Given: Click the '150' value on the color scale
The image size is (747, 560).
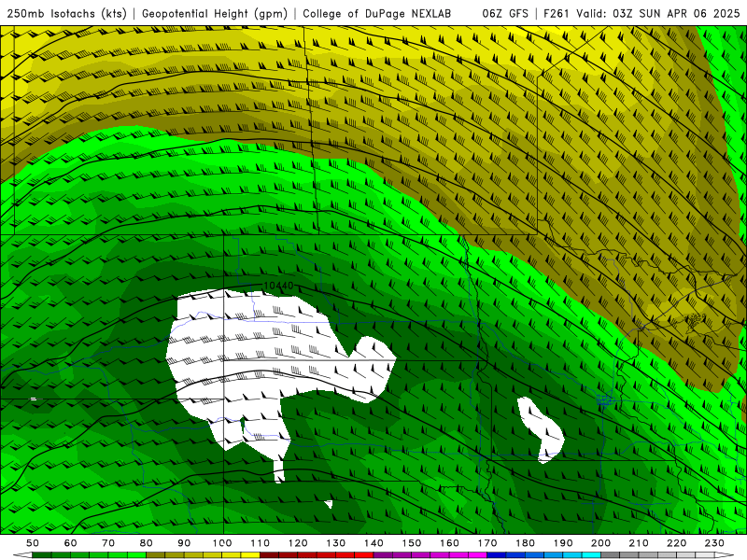Looking at the screenshot, I should (412, 543).
